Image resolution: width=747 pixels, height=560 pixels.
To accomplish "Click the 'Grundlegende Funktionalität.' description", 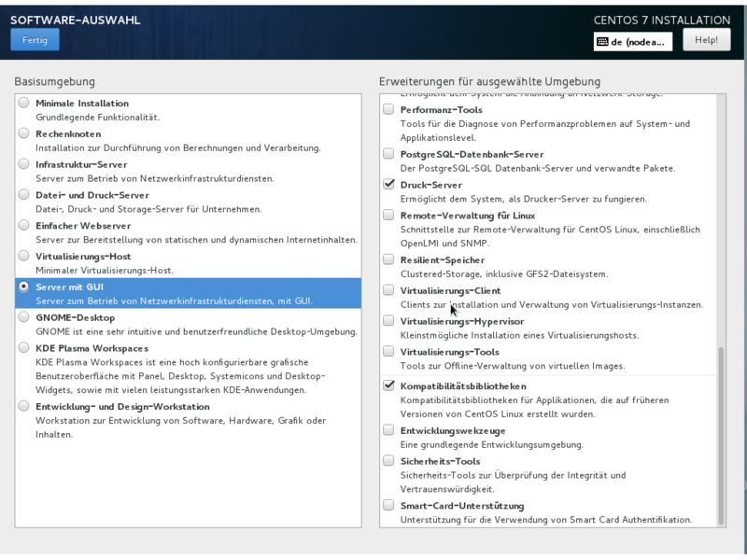I will tap(98, 118).
